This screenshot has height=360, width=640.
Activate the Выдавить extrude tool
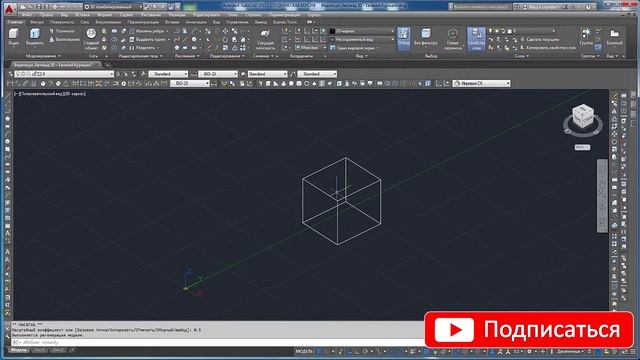point(35,37)
